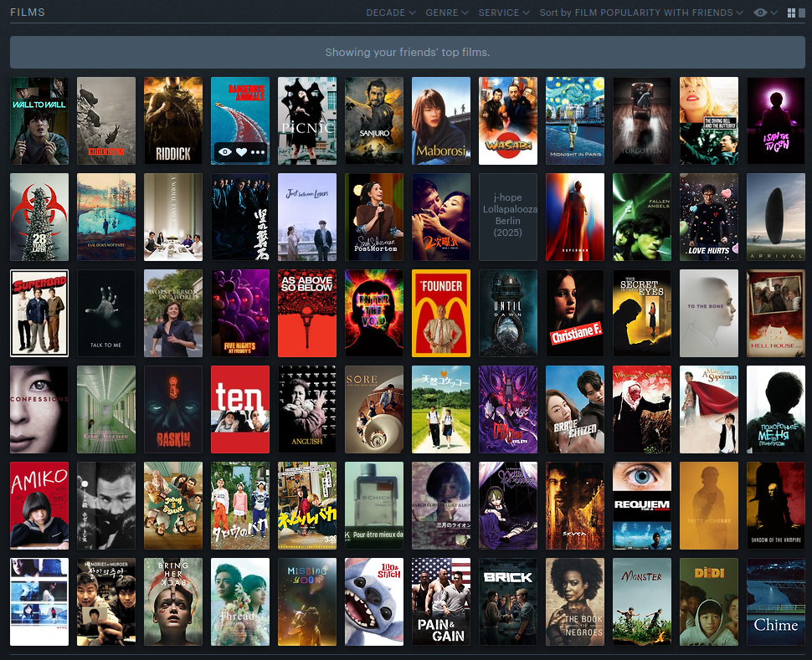Open the To the Bone poster
This screenshot has width=812, height=660.
709,314
